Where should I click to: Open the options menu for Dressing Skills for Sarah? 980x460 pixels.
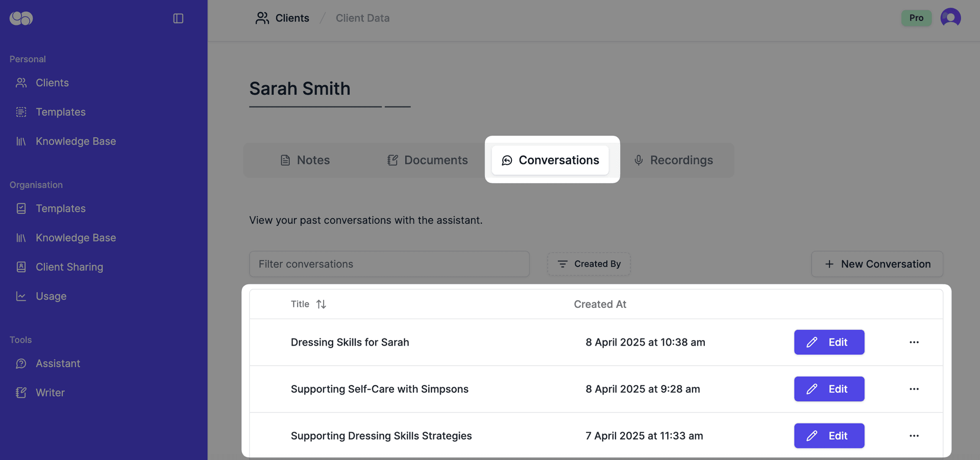pos(914,342)
